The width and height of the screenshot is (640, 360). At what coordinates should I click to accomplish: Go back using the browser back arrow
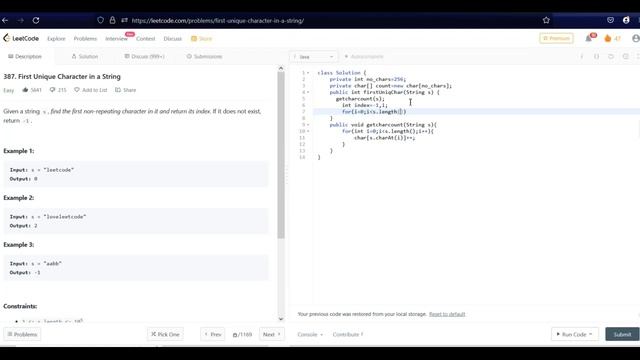(x=5, y=20)
